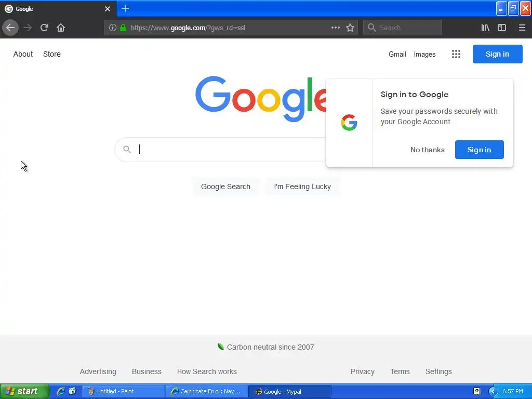Open Google Images link

[424, 54]
